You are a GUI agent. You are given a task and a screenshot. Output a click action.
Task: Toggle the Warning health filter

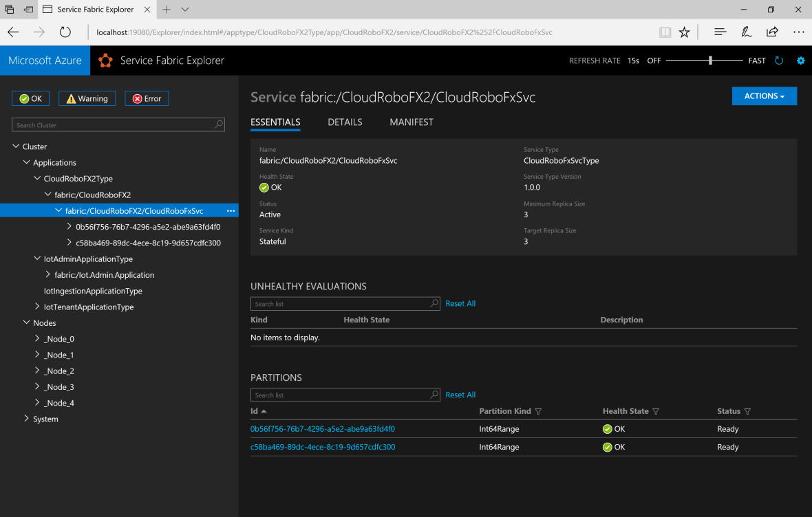(87, 98)
